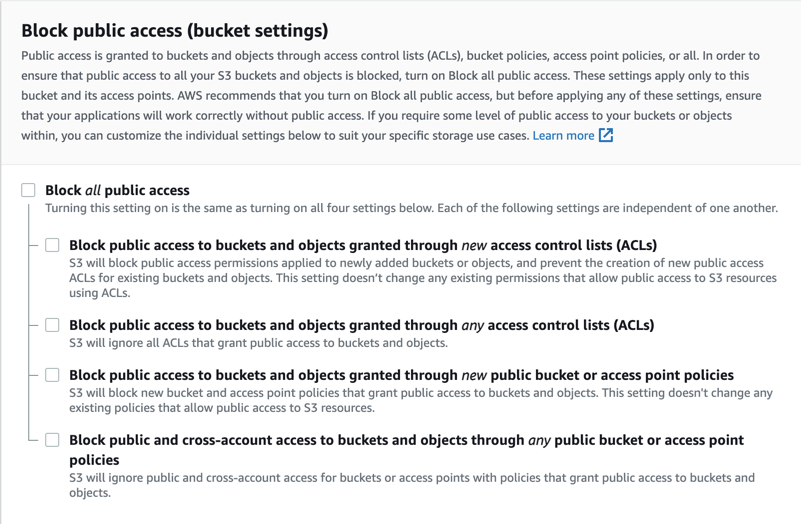Viewport: 801px width, 524px height.
Task: Click label 'granted through any access control lists (ACLs)'
Action: [x=362, y=325]
